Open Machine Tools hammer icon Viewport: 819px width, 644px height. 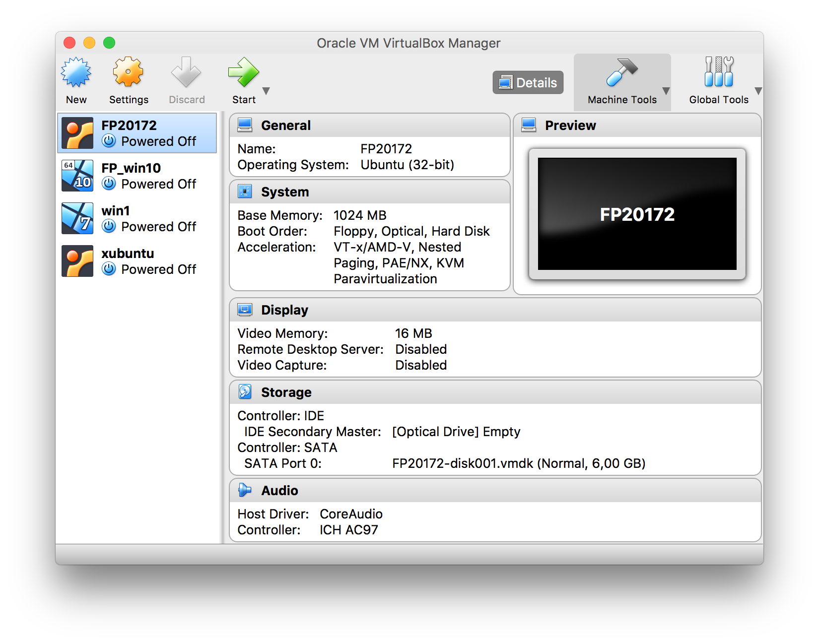[621, 72]
